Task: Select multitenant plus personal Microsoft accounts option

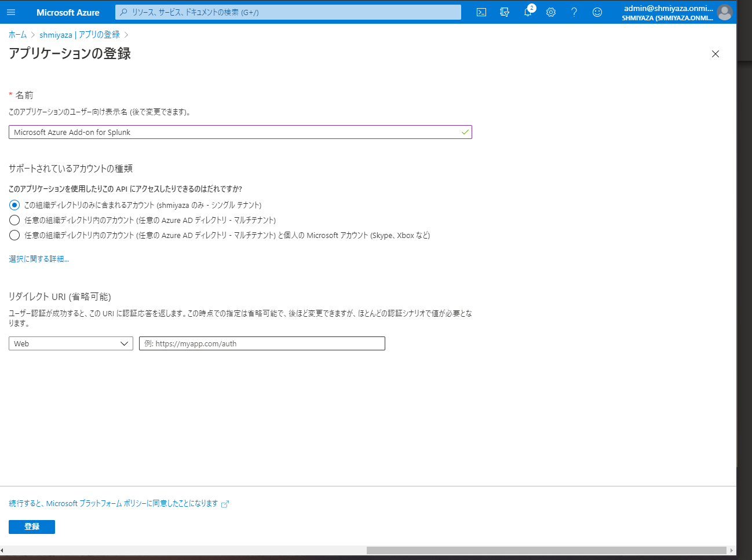Action: coord(14,235)
